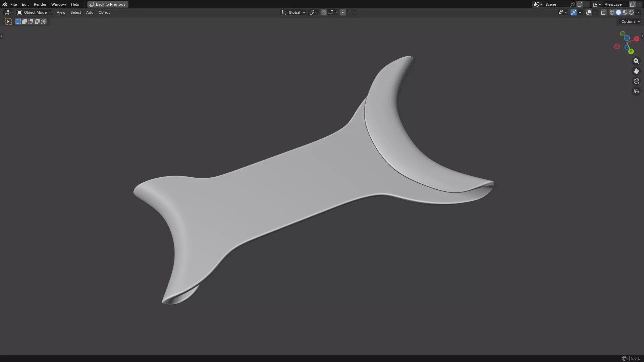
Task: Click the new scene button beside Scene
Action: coord(580,4)
